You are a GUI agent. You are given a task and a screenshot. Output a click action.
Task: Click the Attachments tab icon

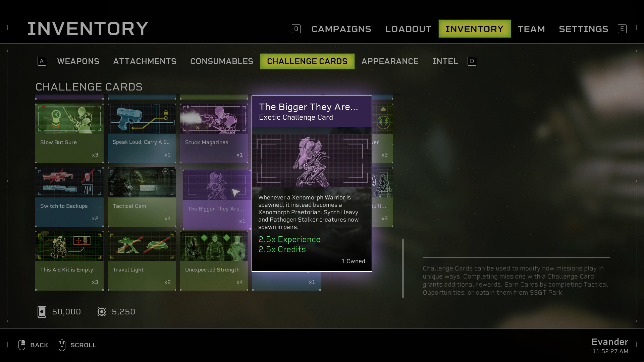click(x=144, y=61)
